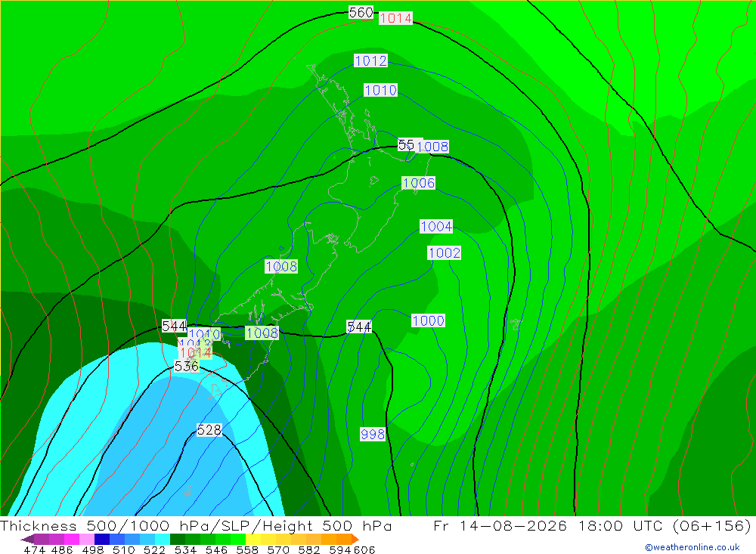Click the orange arrow end of the legend
The image size is (756, 554).
click(x=355, y=539)
